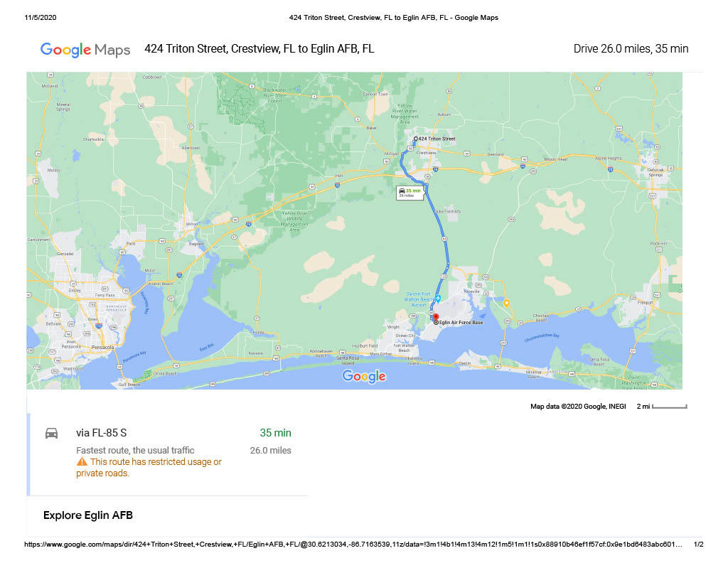
Task: Click the Crestview label on the map
Action: (x=425, y=153)
